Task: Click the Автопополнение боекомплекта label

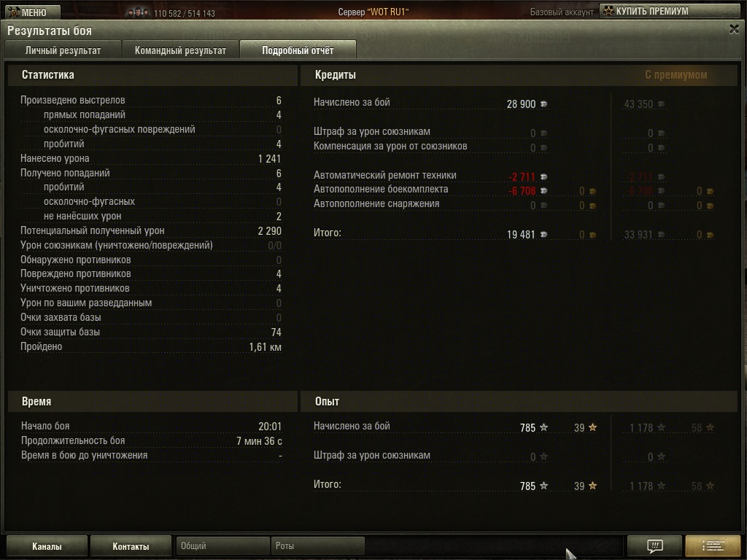Action: 381,189
